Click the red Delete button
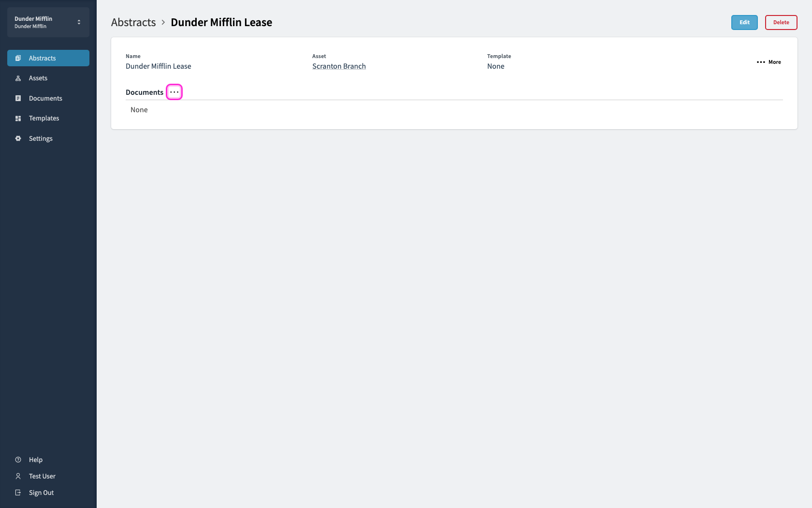 [781, 22]
